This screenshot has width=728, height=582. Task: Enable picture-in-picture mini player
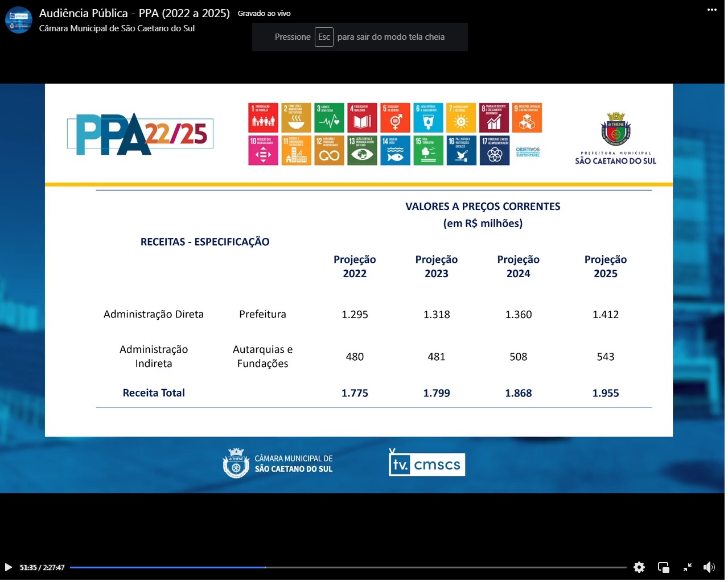(663, 567)
